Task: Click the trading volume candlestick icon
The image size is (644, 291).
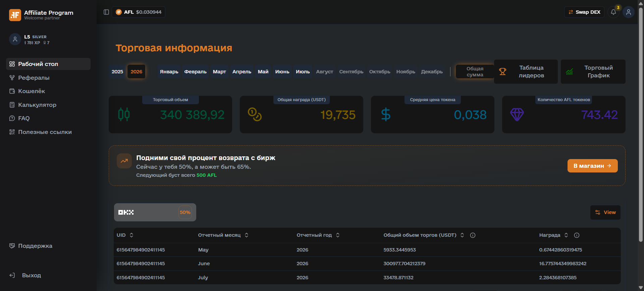Action: click(x=124, y=115)
